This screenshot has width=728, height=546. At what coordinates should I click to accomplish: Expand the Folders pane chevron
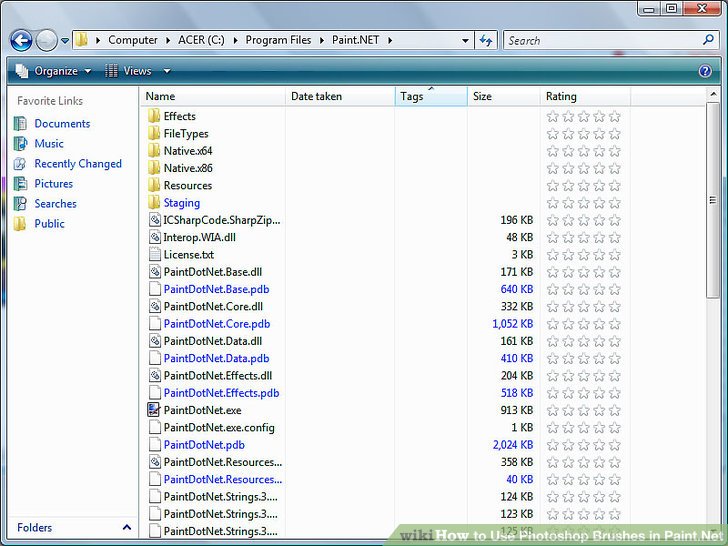(x=126, y=528)
